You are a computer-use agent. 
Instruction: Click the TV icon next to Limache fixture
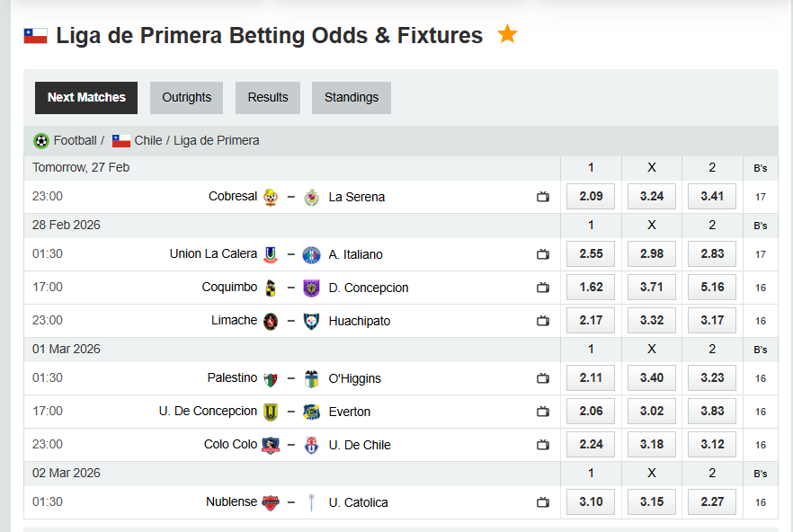pos(543,320)
